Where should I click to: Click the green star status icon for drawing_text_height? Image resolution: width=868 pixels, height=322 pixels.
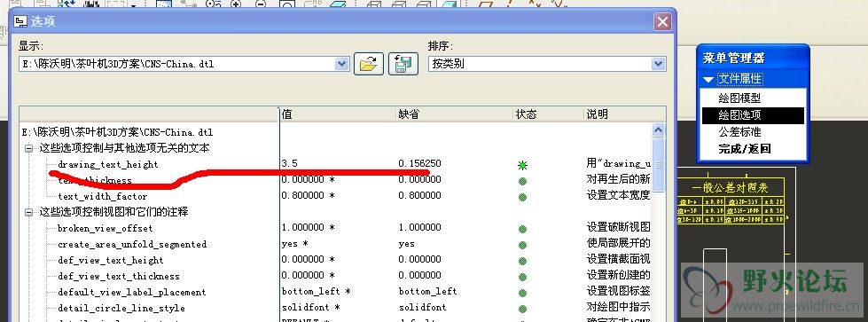522,165
